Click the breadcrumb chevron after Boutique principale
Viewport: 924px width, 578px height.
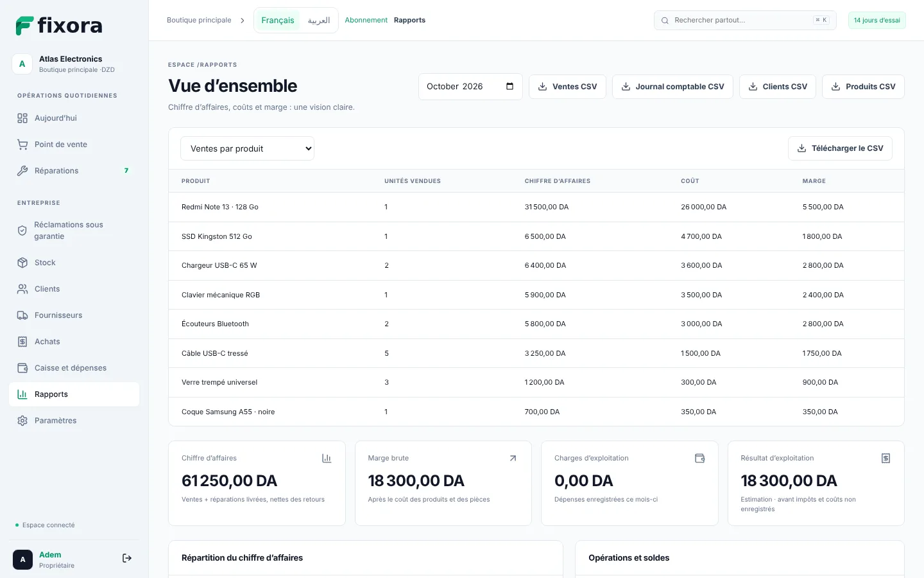(x=243, y=21)
